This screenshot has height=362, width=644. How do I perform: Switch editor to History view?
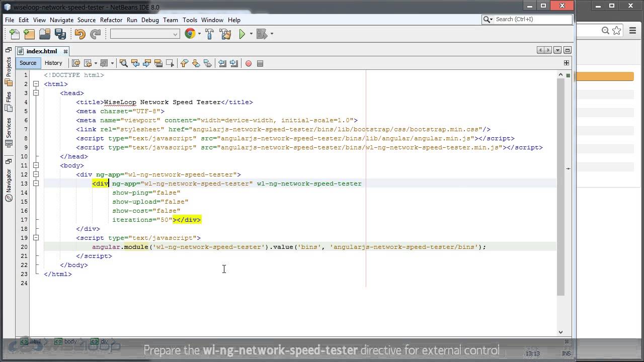(x=53, y=63)
